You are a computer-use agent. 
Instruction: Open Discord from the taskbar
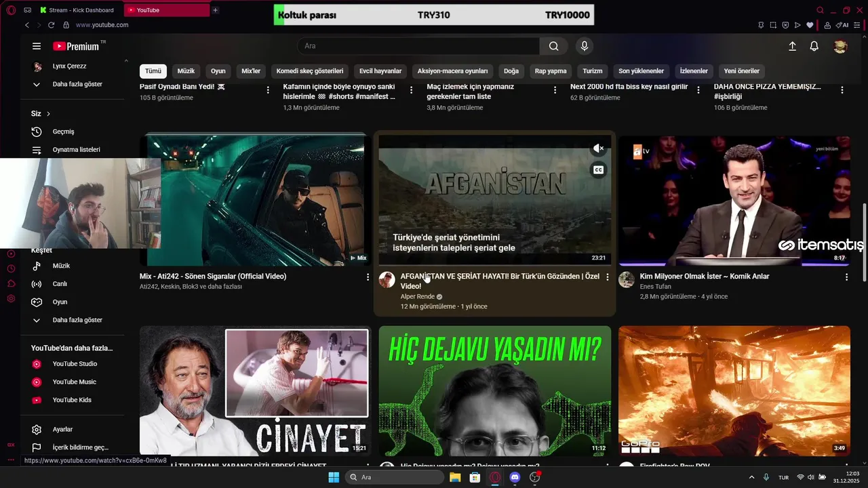515,478
